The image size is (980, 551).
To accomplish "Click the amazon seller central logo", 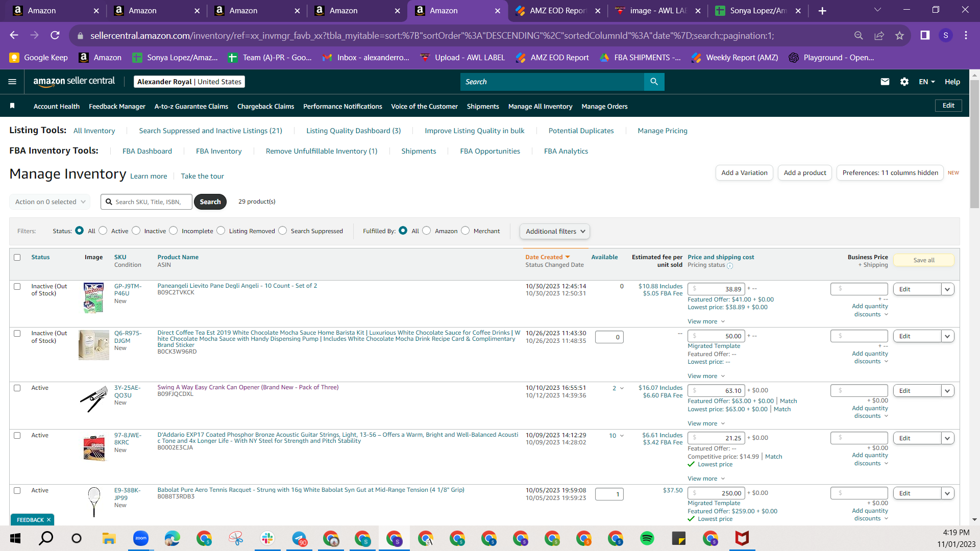I will [74, 82].
